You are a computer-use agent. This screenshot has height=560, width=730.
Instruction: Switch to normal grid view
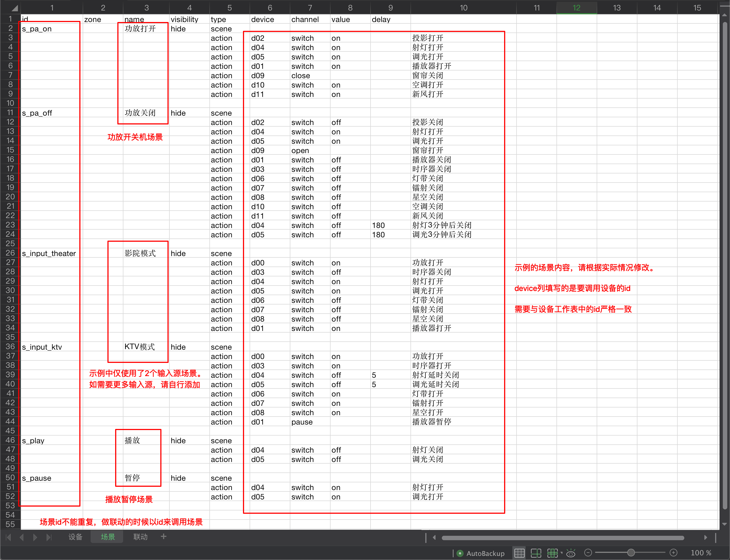(x=519, y=553)
